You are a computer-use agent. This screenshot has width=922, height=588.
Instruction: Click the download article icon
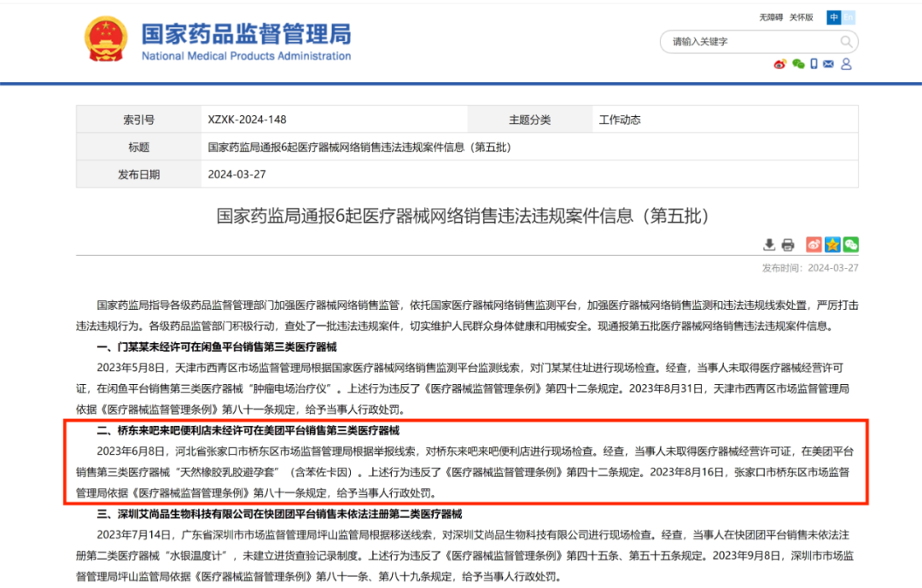coord(768,244)
